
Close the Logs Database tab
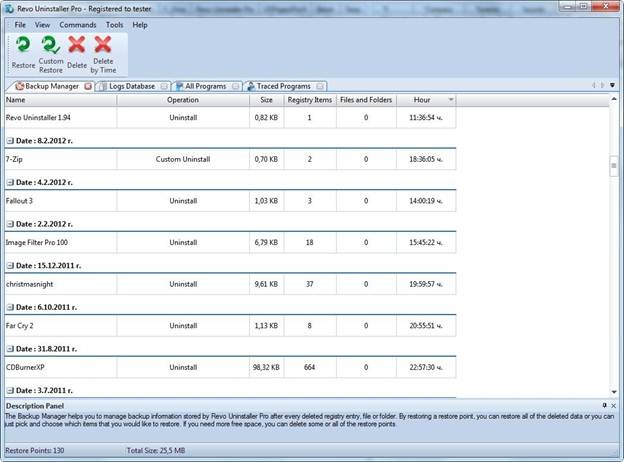(x=164, y=87)
